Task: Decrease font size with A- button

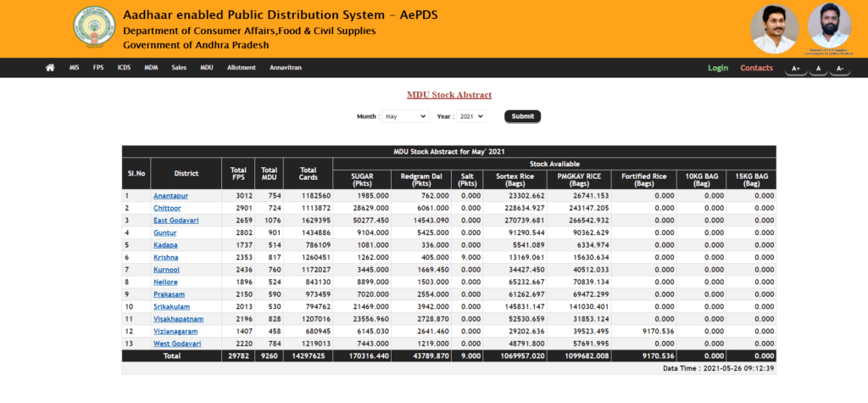Action: pyautogui.click(x=840, y=69)
